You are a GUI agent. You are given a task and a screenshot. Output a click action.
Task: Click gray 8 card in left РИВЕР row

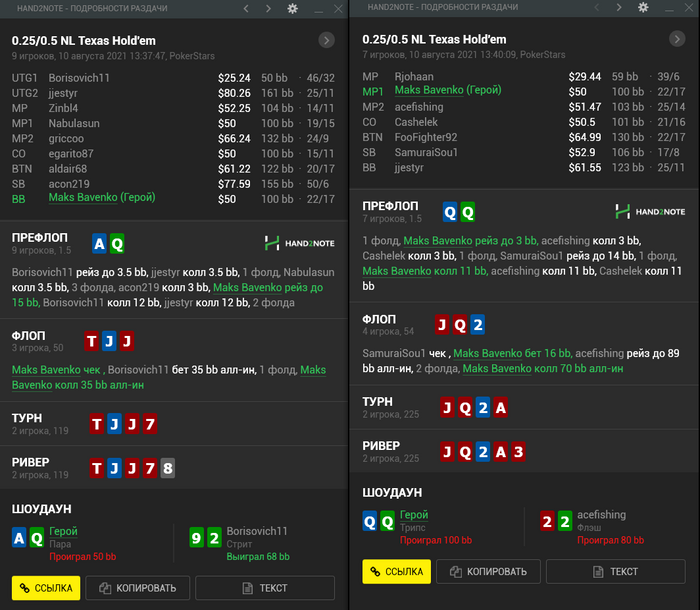coord(168,468)
